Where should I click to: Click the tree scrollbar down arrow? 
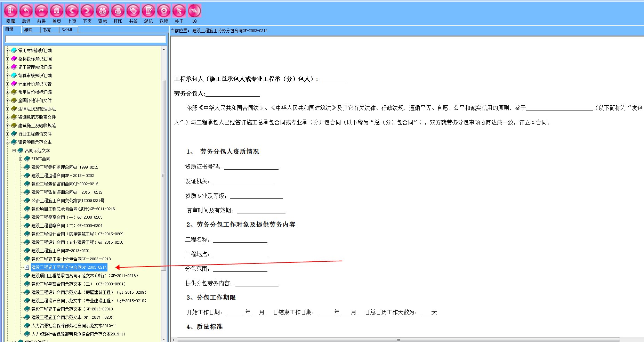[163, 339]
